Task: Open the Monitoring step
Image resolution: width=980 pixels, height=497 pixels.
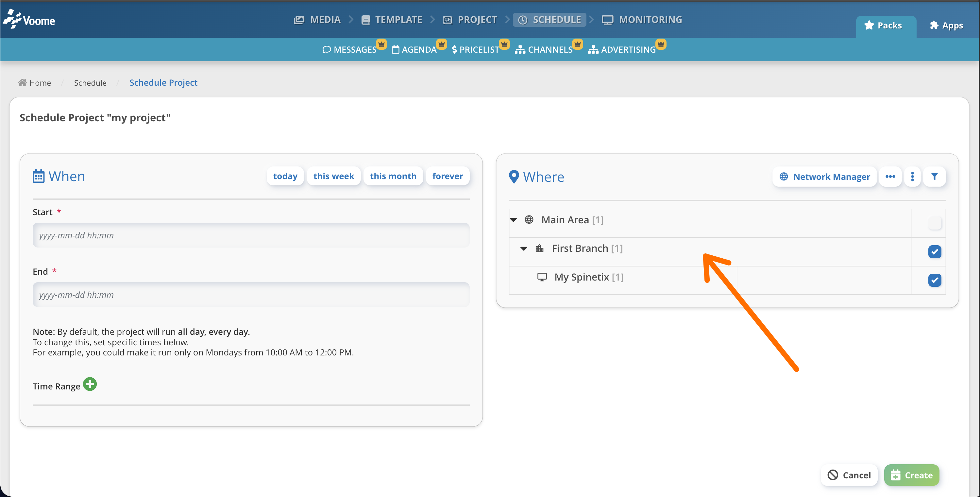Action: coord(642,20)
